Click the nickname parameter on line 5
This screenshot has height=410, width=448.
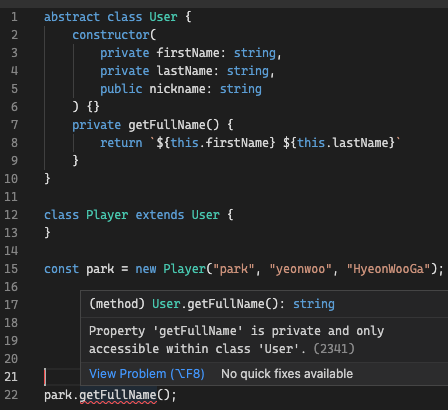pos(177,89)
